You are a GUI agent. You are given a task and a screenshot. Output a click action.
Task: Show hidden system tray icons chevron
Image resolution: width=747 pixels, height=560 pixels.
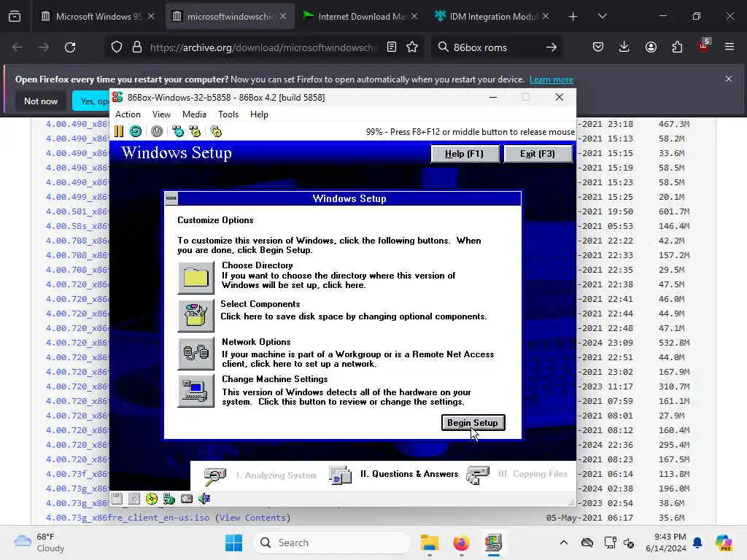click(x=564, y=542)
